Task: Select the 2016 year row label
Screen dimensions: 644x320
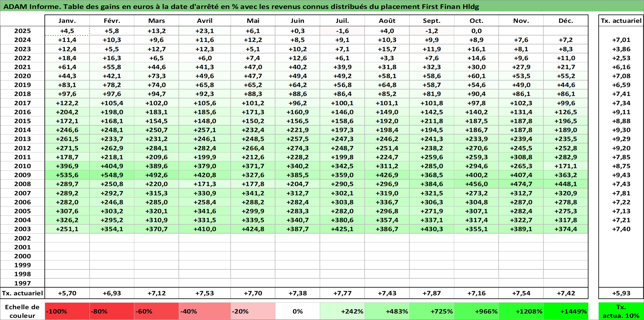Action: [x=23, y=112]
